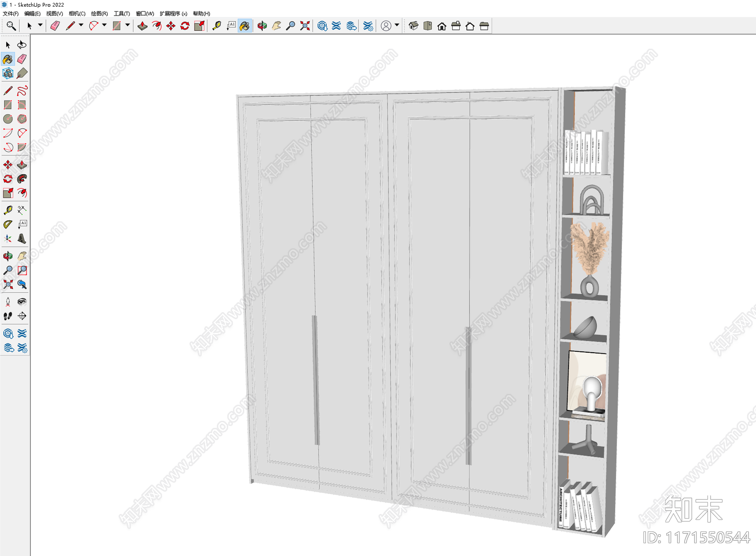Expand the Arc tool dropdown arrow
The height and width of the screenshot is (556, 756).
(104, 26)
